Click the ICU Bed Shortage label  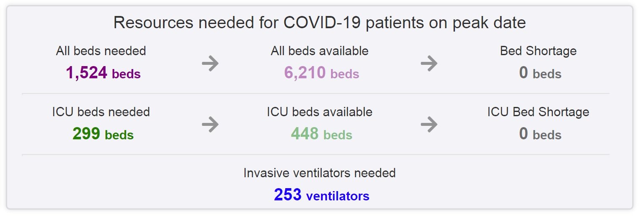click(538, 112)
